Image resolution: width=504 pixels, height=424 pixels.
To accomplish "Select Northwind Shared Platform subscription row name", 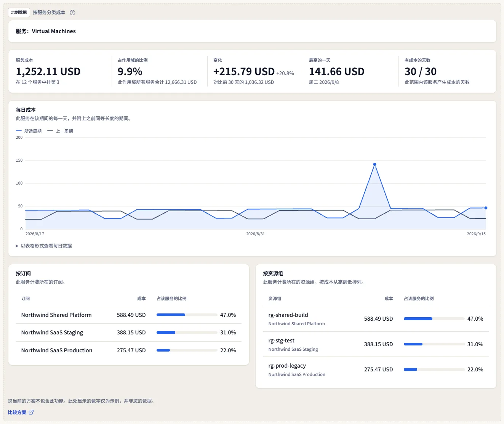I will 56,315.
